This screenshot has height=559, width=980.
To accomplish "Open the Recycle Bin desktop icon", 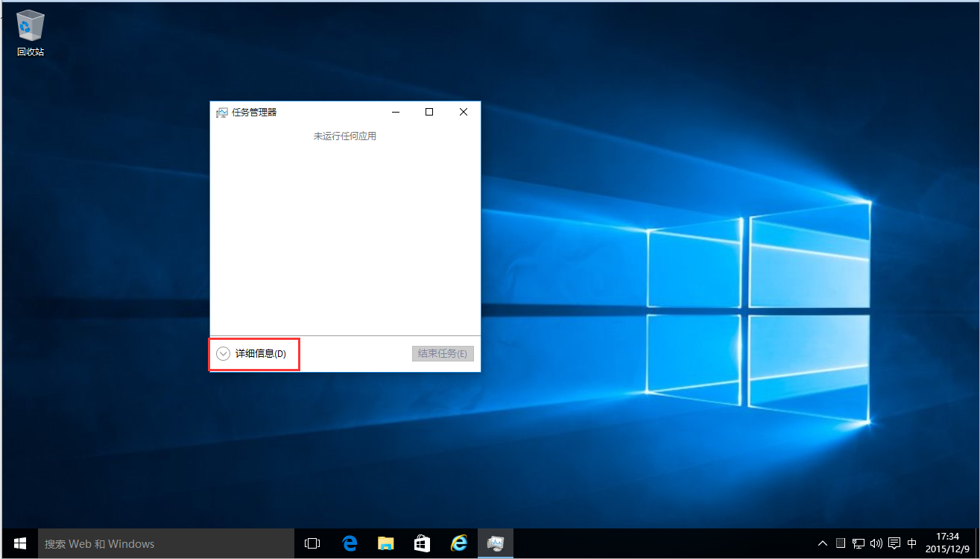I will click(31, 33).
